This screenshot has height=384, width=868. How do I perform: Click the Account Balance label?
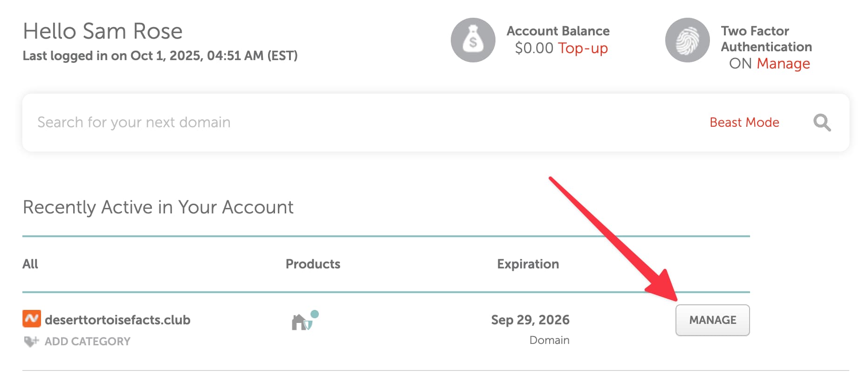(x=558, y=31)
